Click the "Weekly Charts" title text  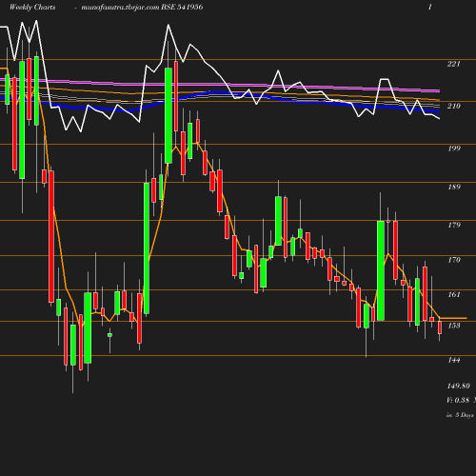click(32, 8)
